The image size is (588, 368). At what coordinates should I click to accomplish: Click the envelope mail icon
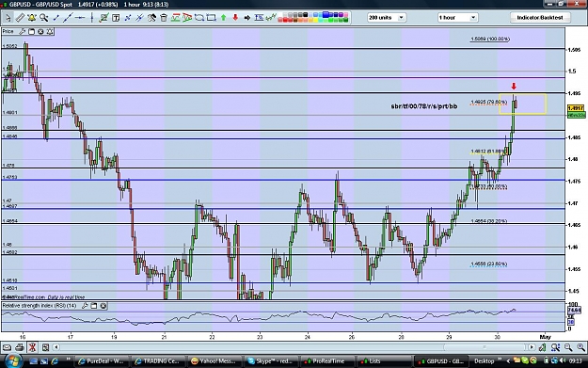7,347
